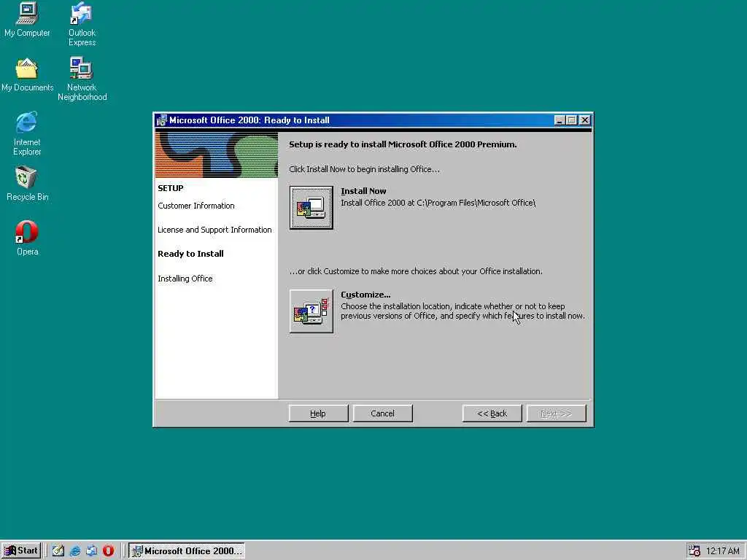
Task: Select the Outlook Express desktop shortcut
Action: pos(82,24)
